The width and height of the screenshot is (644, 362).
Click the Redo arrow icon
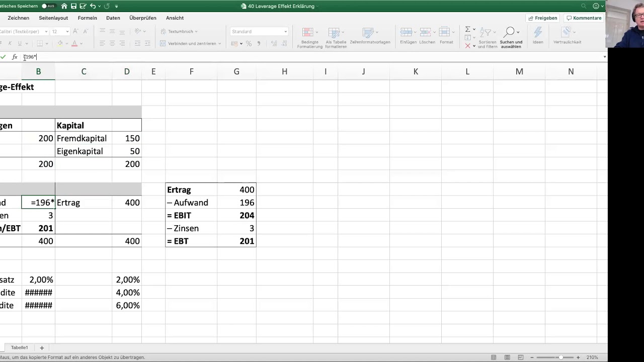(x=107, y=6)
